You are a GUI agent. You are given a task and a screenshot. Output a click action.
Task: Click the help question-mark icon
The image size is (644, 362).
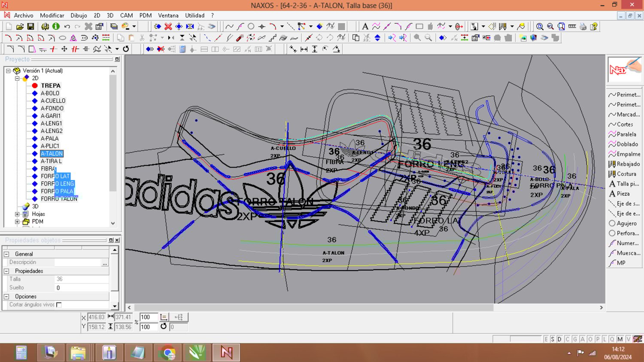point(594,27)
